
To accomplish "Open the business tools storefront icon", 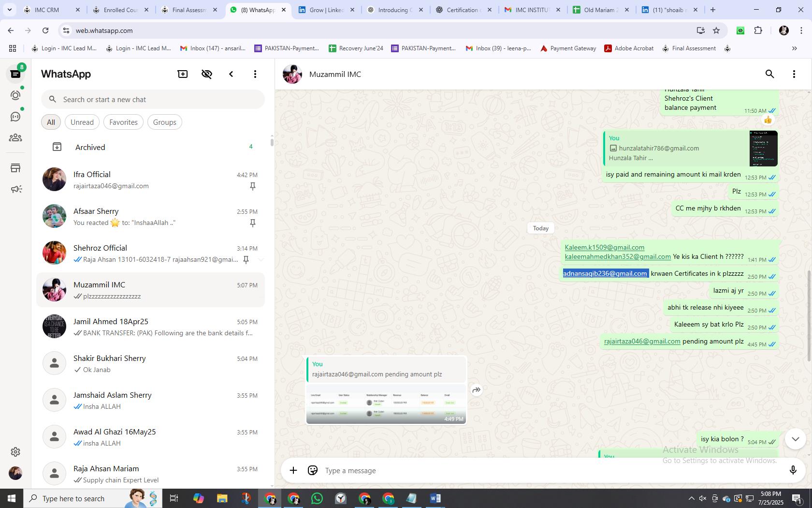I will [x=15, y=168].
